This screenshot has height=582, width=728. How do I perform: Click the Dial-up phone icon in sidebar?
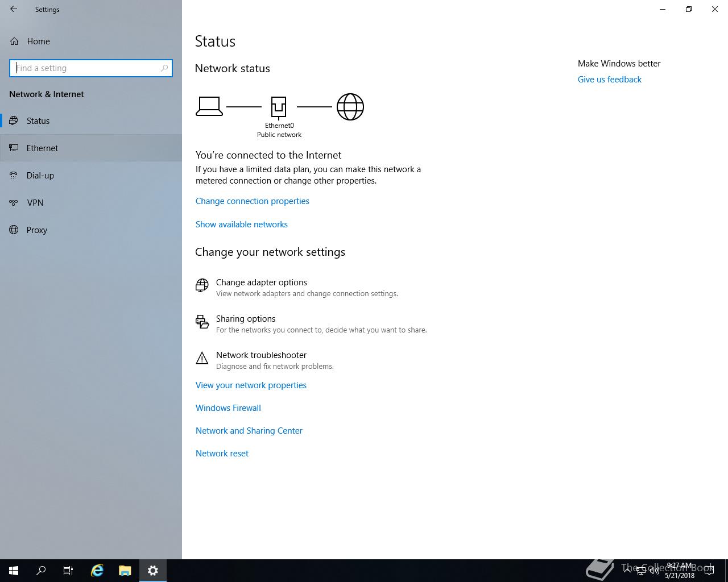coord(14,175)
